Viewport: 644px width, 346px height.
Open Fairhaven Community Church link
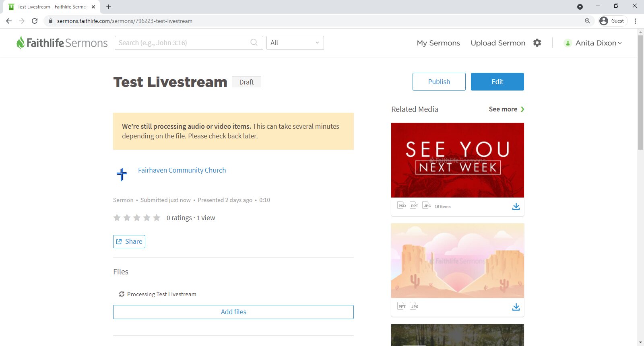182,170
